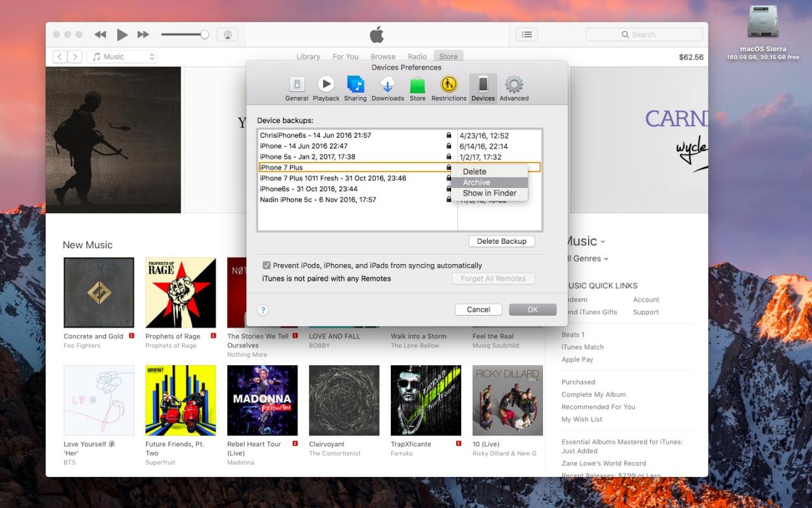Open the Complete My Album link
This screenshot has height=508, width=812.
coord(594,394)
